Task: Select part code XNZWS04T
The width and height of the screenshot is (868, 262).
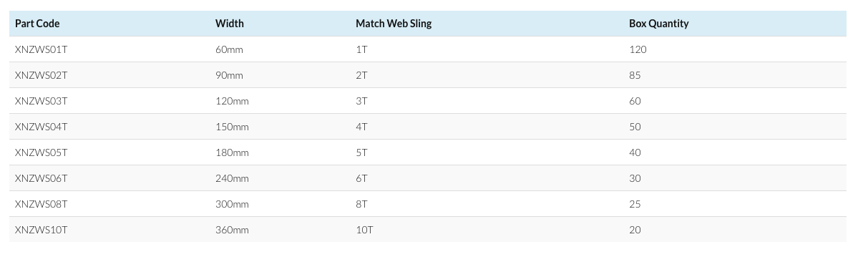Action: coord(42,127)
